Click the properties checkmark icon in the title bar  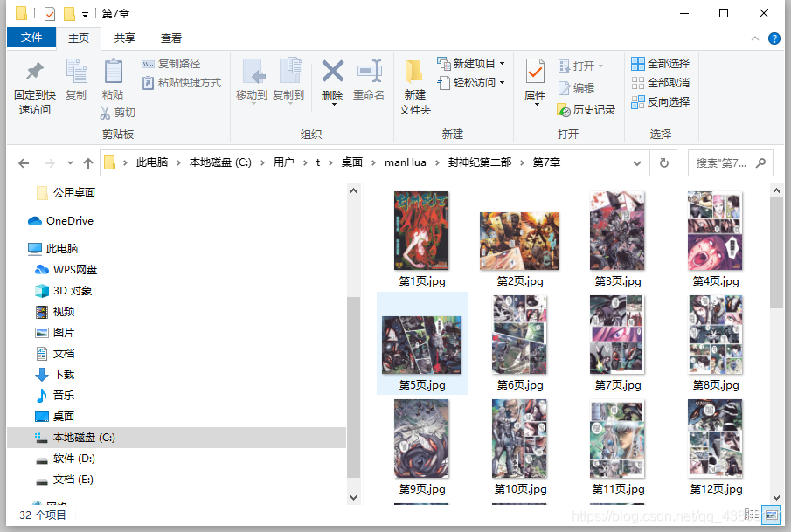tap(50, 14)
